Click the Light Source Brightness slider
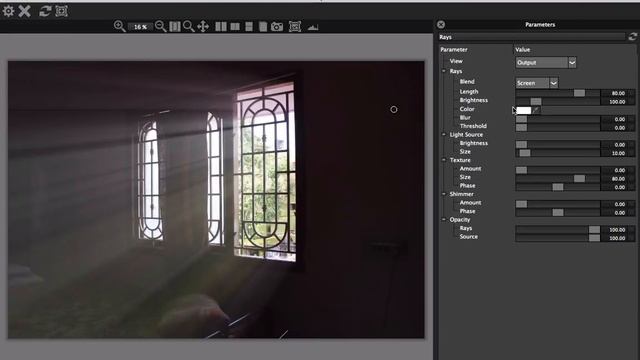The image size is (640, 360). [x=558, y=144]
